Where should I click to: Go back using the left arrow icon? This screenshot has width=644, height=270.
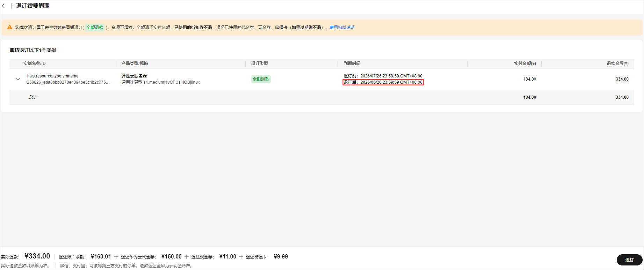click(x=3, y=6)
